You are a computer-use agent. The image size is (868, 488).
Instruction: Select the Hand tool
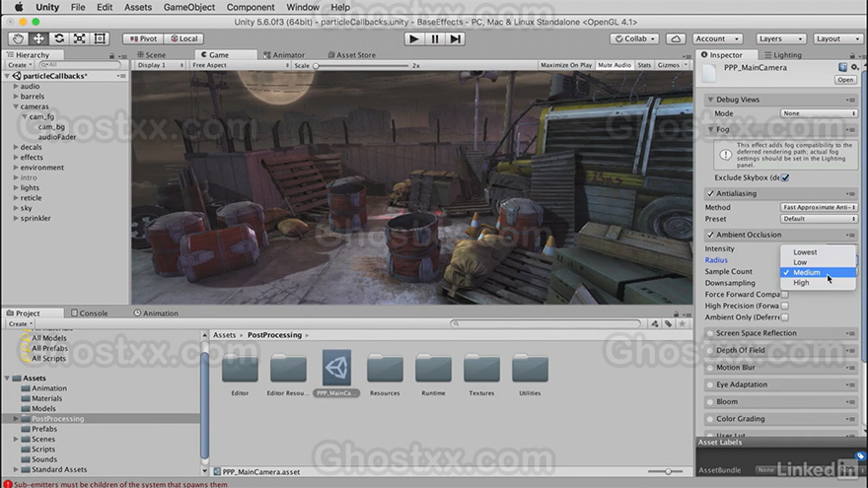click(19, 38)
